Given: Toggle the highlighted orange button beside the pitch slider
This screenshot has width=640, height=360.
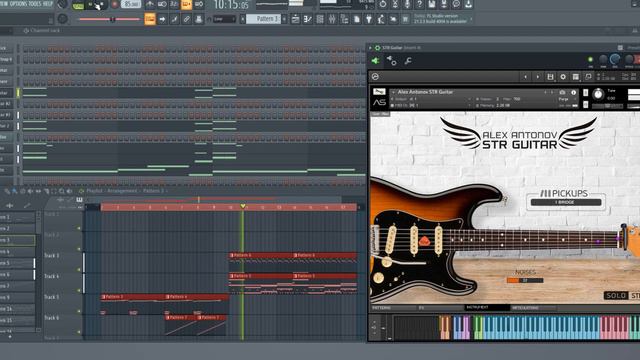Looking at the screenshot, I should pos(150,19).
